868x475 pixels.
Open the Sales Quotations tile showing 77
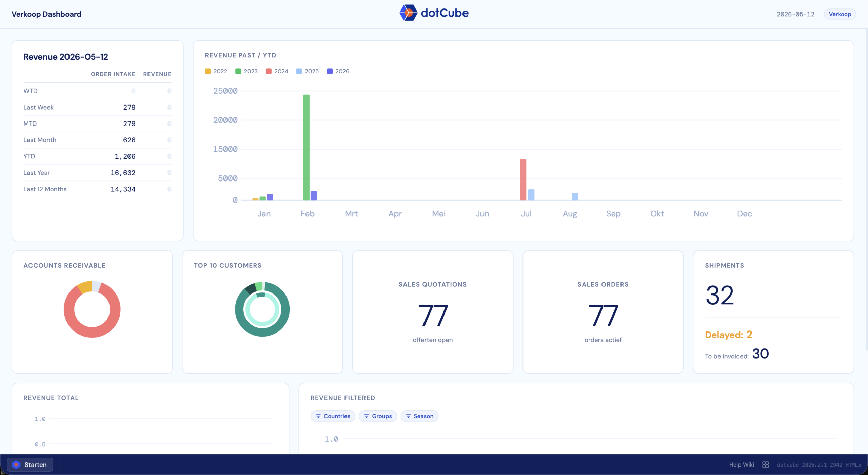433,312
